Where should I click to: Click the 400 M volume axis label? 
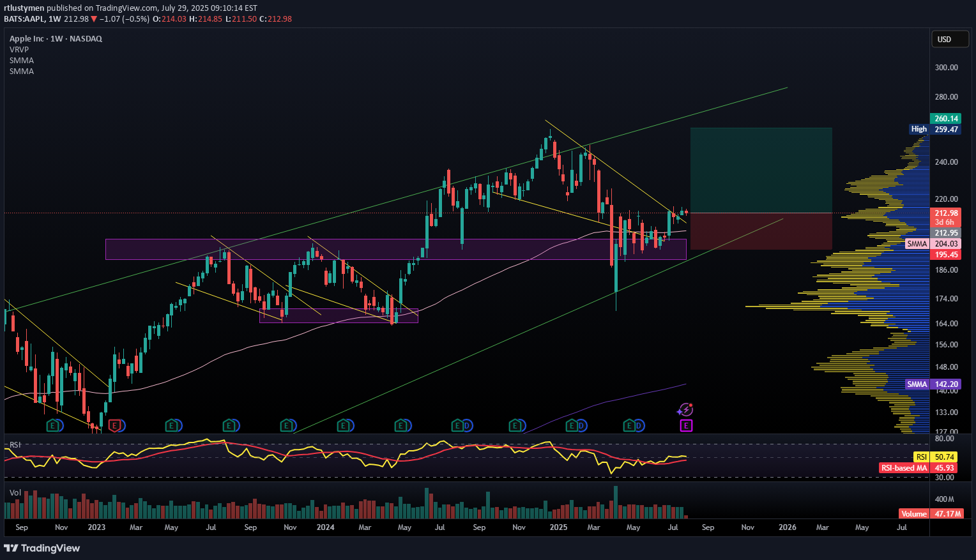[x=944, y=499]
